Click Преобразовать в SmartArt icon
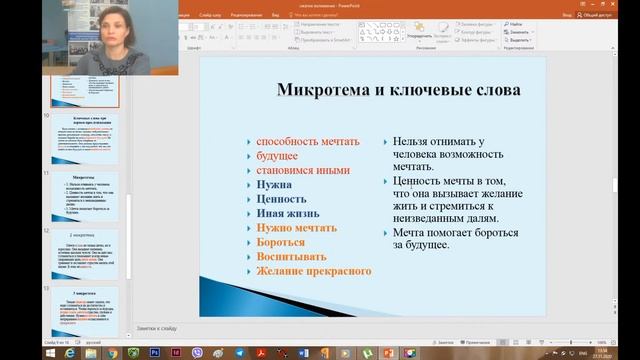This screenshot has width=640, height=360. point(297,40)
